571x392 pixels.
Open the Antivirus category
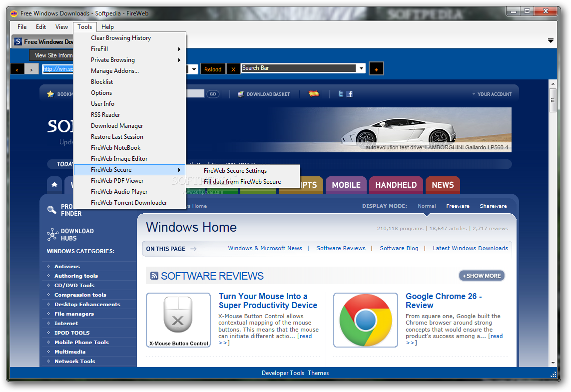tap(67, 267)
